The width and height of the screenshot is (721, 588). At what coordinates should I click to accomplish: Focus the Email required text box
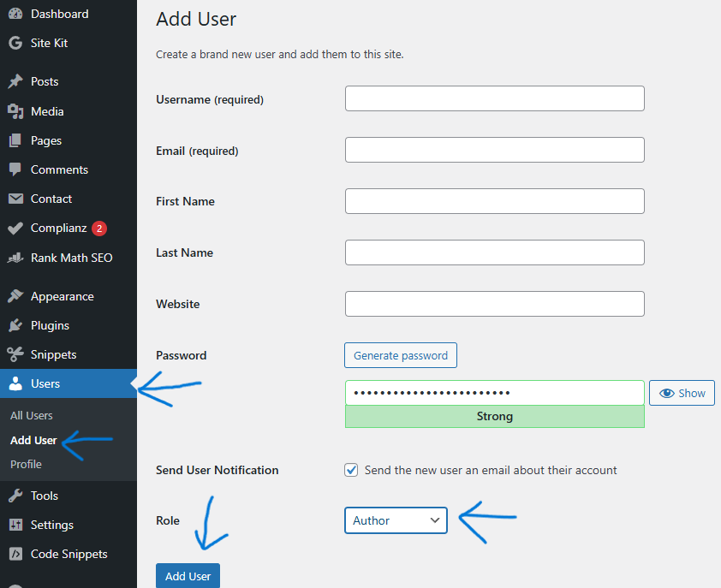tap(494, 150)
